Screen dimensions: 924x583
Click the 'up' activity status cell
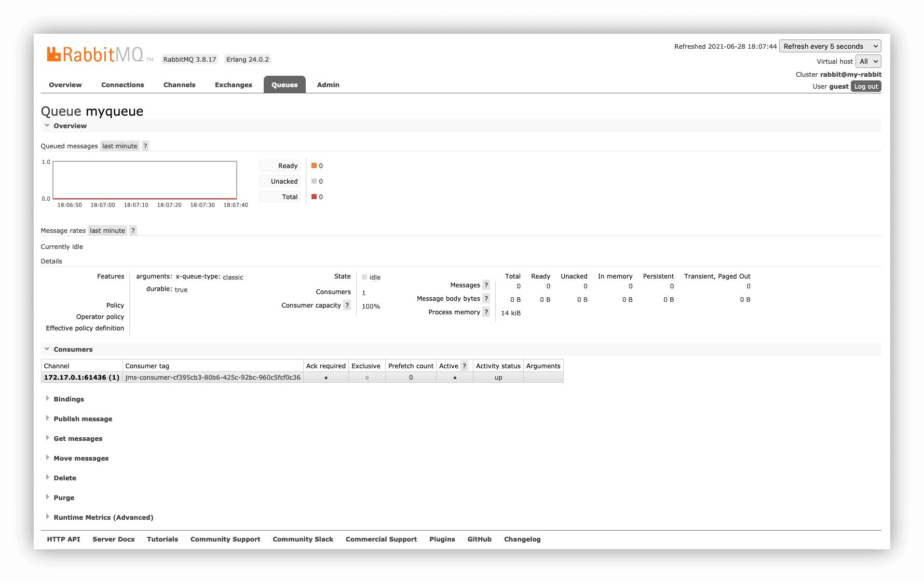pyautogui.click(x=498, y=378)
